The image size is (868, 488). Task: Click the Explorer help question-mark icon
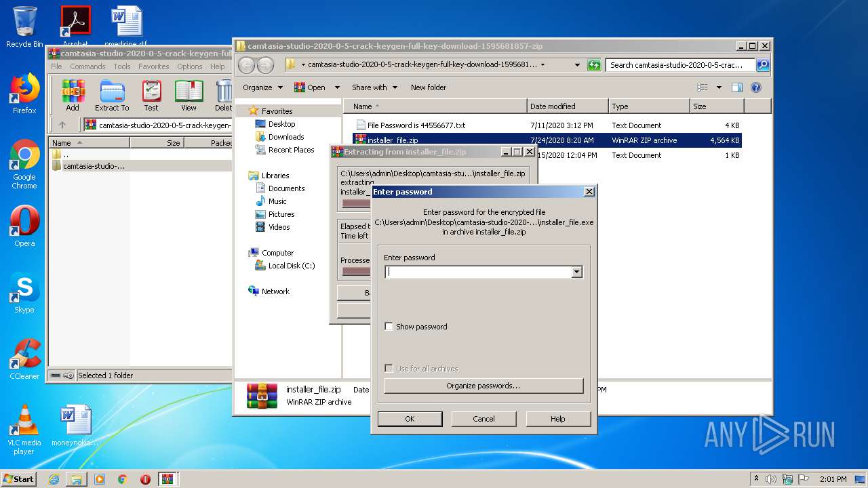[756, 87]
